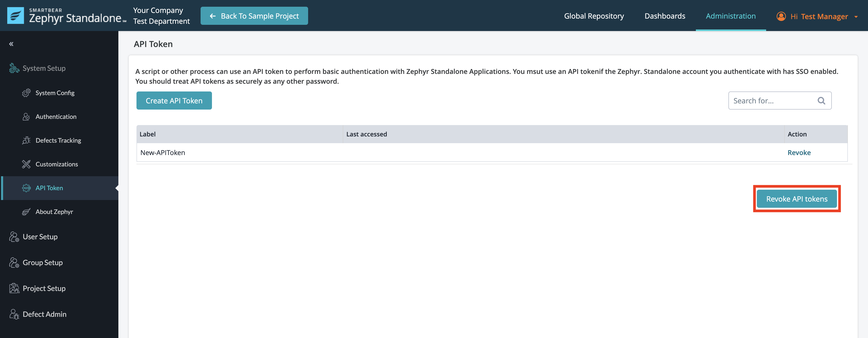868x338 pixels.
Task: Expand the Group Setup section
Action: (x=42, y=263)
